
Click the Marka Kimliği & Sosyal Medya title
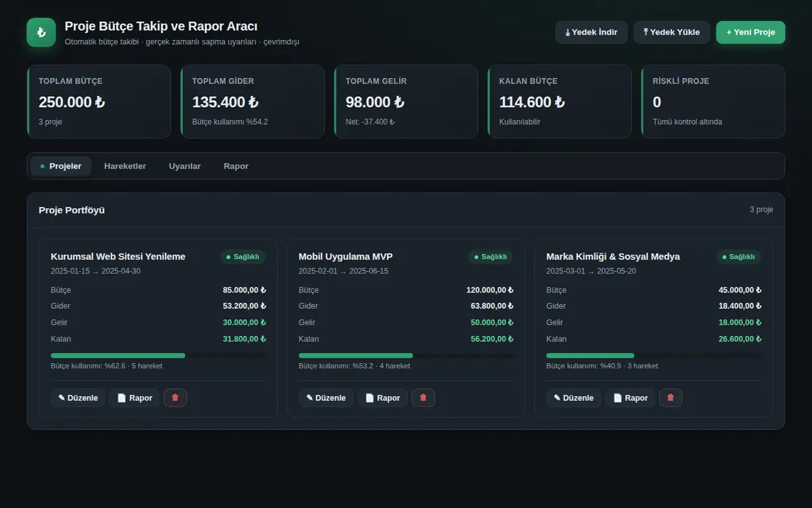pyautogui.click(x=613, y=257)
